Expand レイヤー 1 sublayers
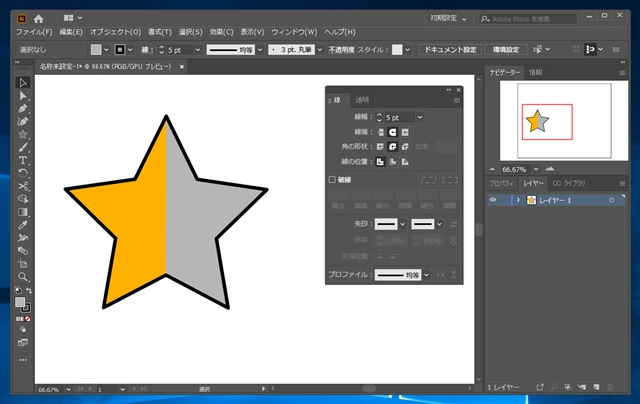 tap(518, 200)
